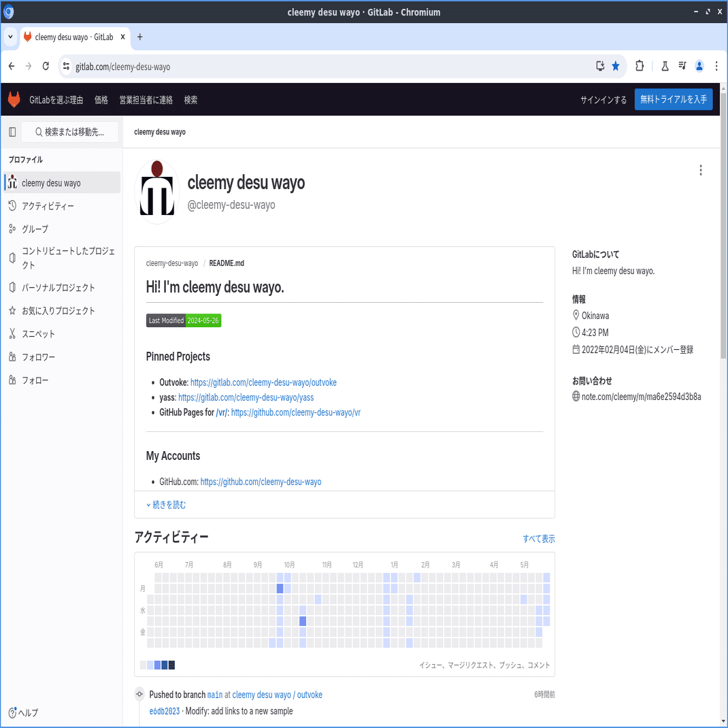
Task: Click the dark October Thursday contribution square
Action: click(303, 621)
